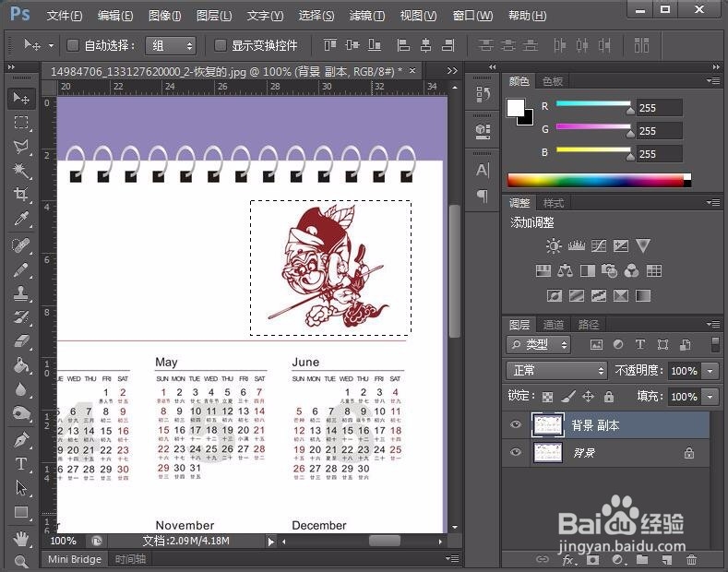Open the 文件(F) menu

(x=65, y=16)
